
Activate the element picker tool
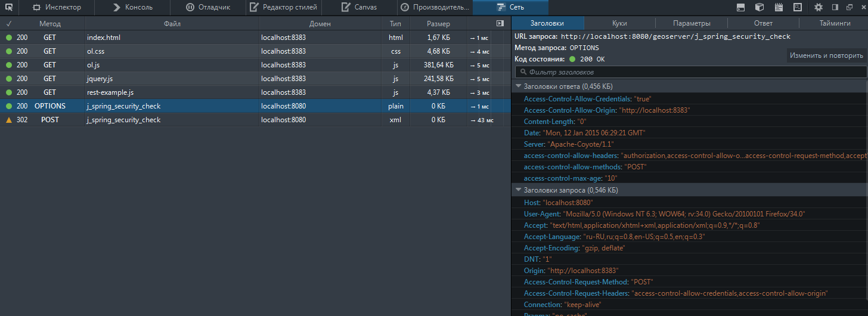pyautogui.click(x=9, y=8)
